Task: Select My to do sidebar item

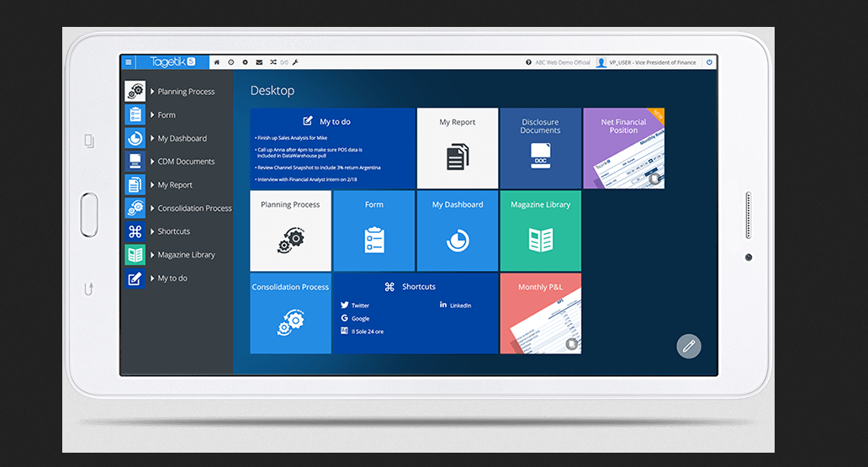Action: click(172, 279)
